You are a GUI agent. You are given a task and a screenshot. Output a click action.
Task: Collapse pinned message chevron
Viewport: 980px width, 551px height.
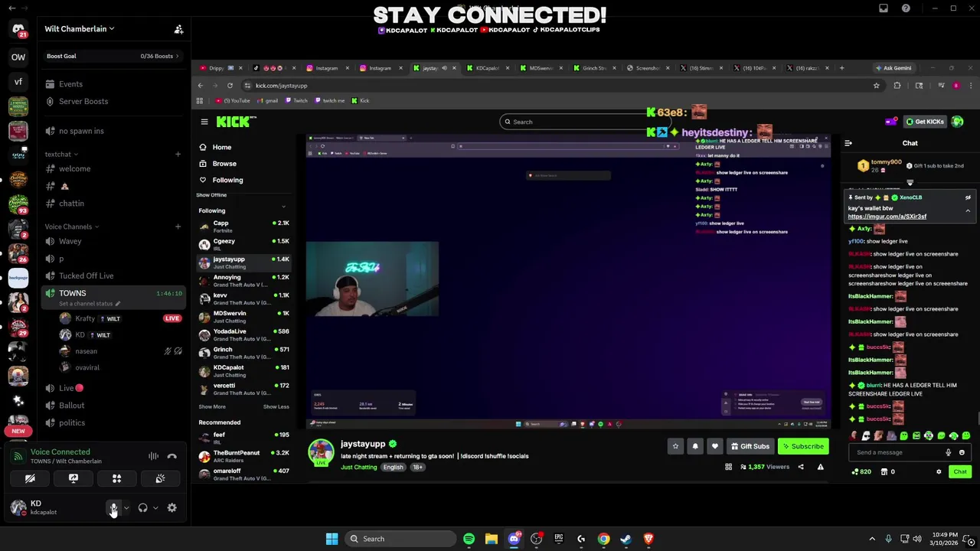click(x=968, y=210)
